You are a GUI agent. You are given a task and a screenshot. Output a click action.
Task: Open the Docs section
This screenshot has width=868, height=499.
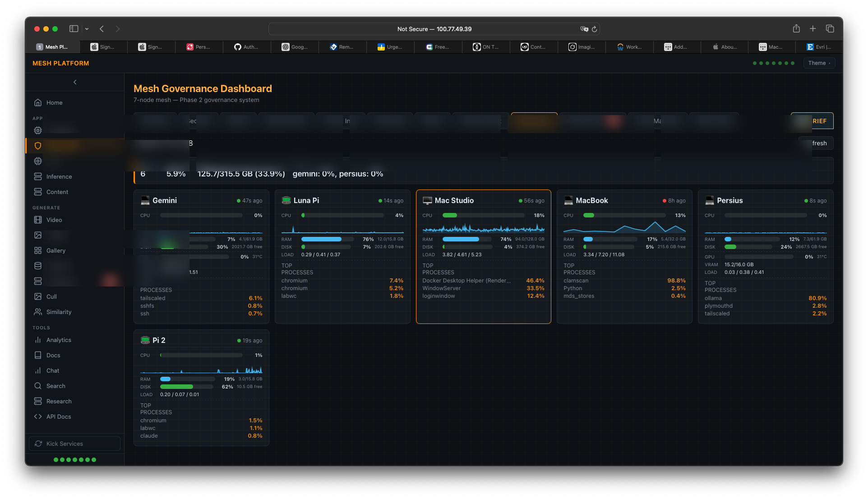(x=52, y=355)
